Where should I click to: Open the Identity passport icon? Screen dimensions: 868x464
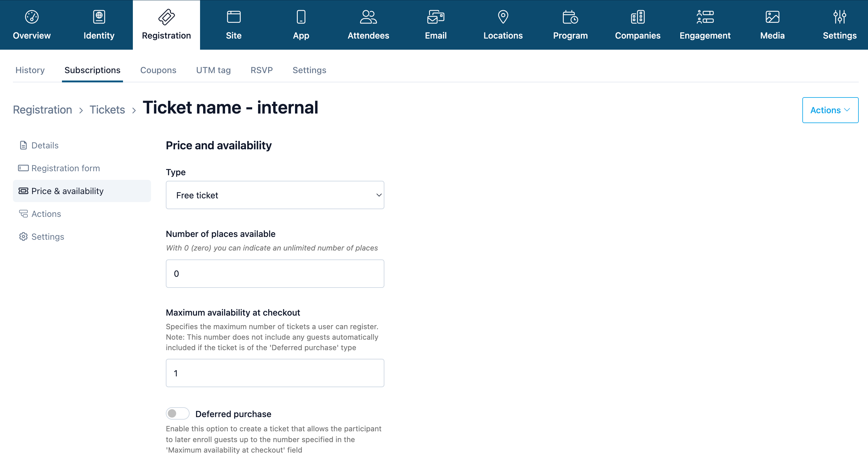tap(99, 17)
